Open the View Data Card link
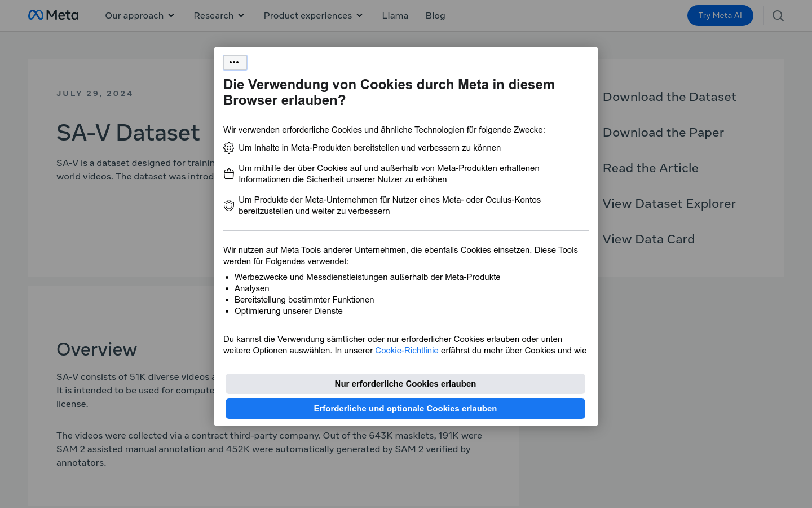The height and width of the screenshot is (508, 812). tap(648, 239)
